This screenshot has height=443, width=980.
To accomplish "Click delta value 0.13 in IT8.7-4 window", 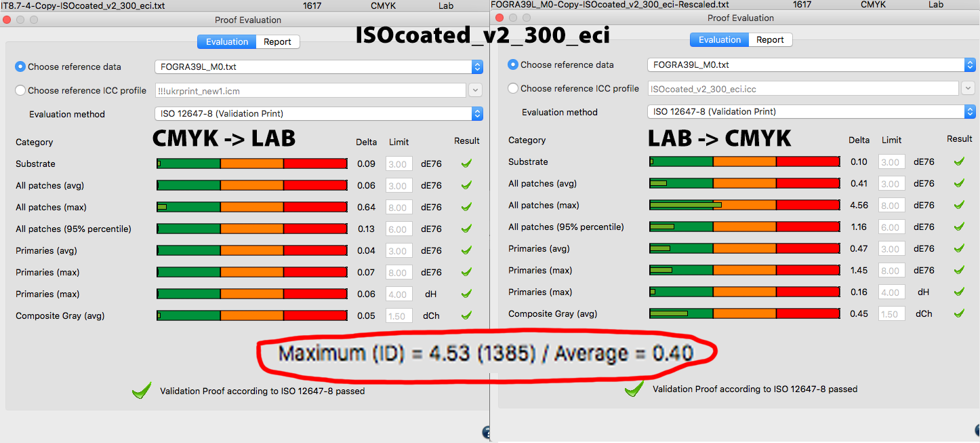I will click(366, 229).
